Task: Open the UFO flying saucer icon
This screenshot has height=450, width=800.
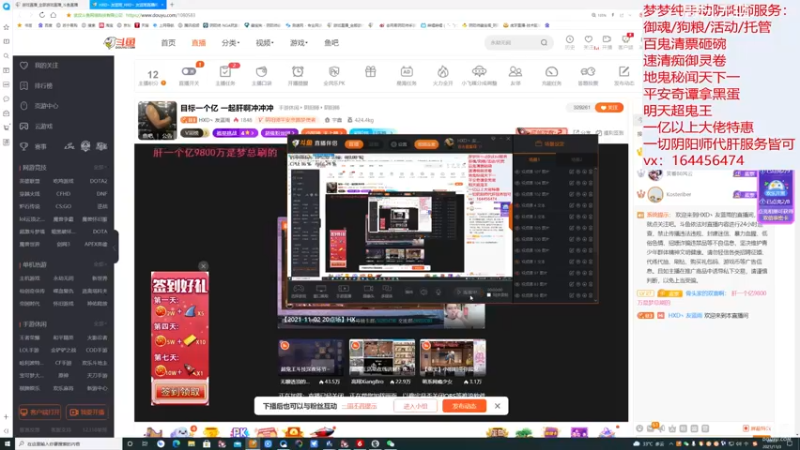Action: [x=479, y=71]
